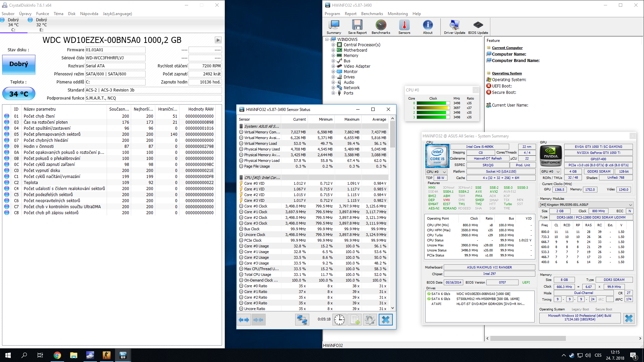Click the Firmware field 01.01A01

point(115,50)
